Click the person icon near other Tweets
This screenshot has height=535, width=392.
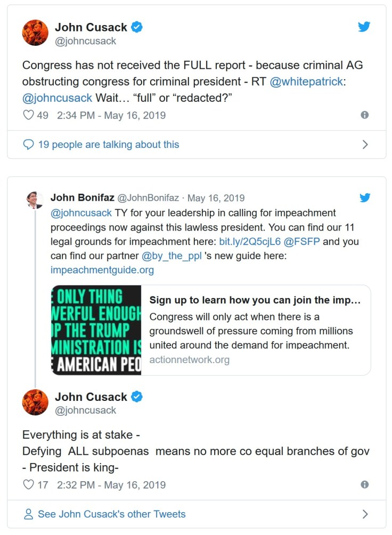[28, 514]
